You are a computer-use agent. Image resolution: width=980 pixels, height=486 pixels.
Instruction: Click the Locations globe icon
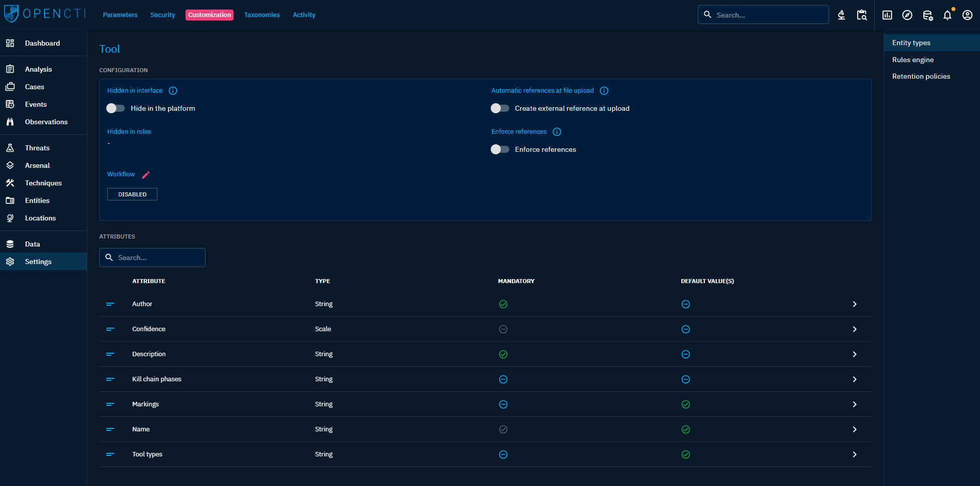(x=10, y=218)
